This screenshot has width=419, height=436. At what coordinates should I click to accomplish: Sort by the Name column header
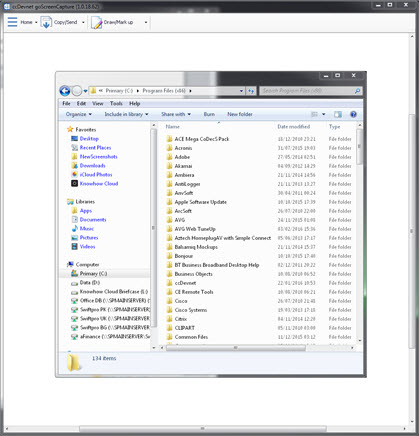tap(173, 127)
